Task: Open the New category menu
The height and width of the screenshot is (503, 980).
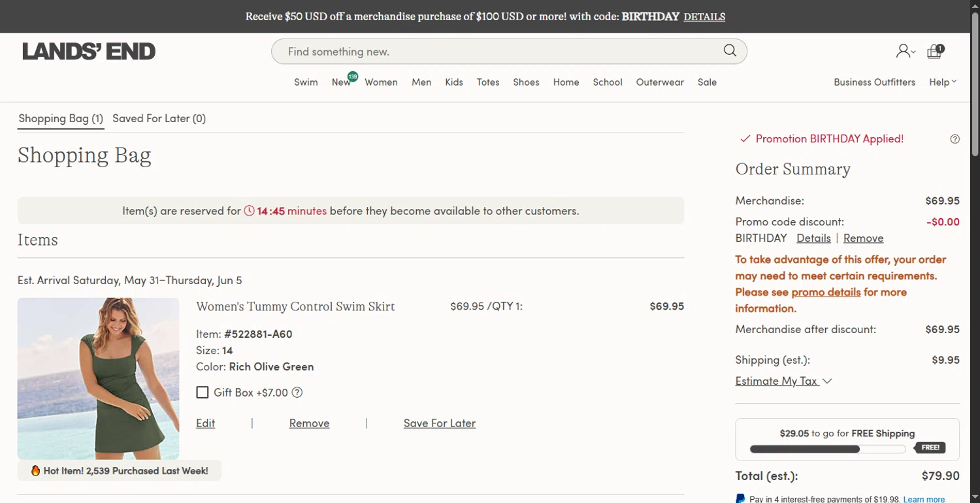Action: pos(341,82)
